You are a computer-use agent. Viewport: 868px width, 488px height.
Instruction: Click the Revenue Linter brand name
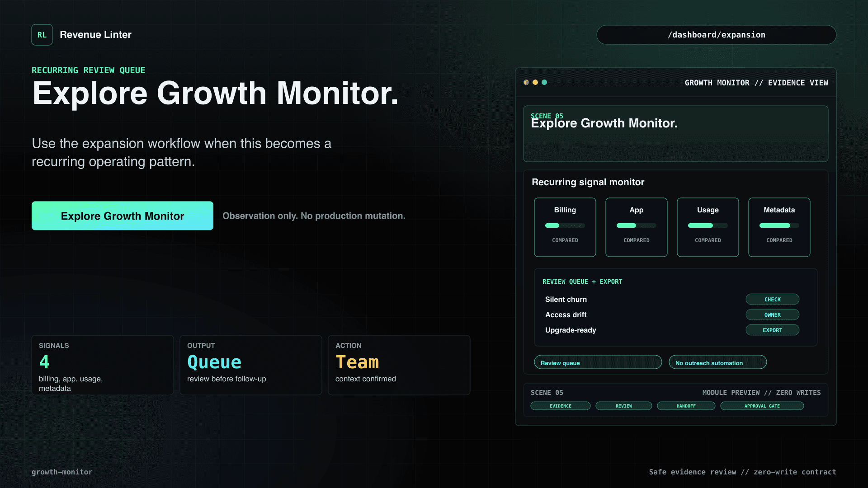coord(95,35)
